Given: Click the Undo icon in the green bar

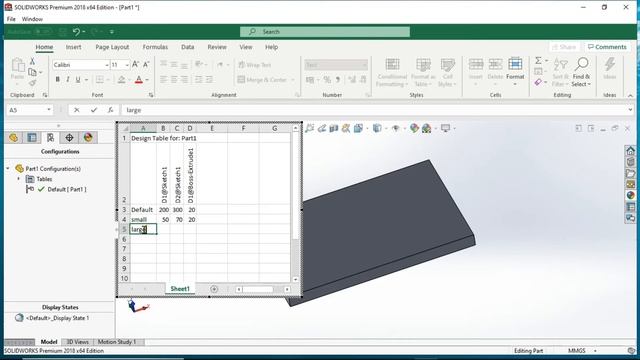Looking at the screenshot, I should (77, 31).
